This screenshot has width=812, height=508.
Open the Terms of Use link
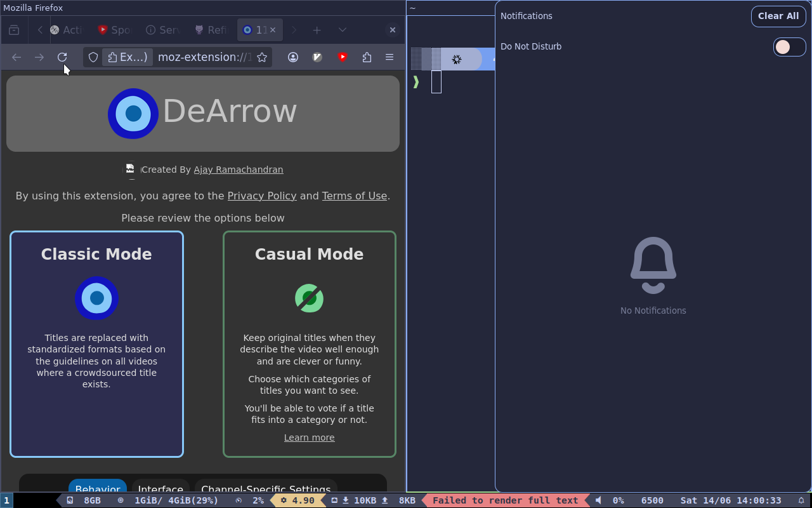pos(355,196)
